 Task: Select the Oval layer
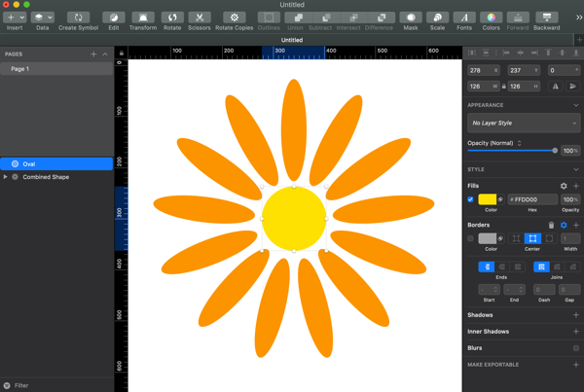pyautogui.click(x=29, y=164)
